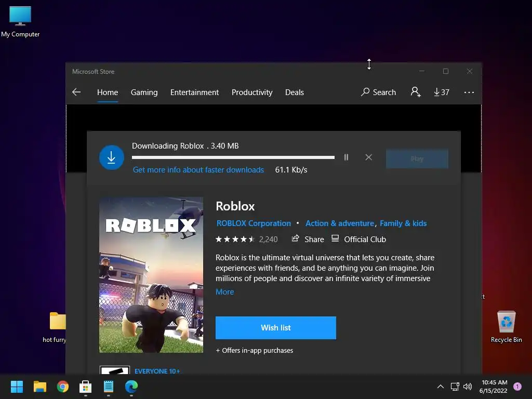Image resolution: width=532 pixels, height=399 pixels.
Task: Click the blue download arrow icon
Action: (x=111, y=157)
